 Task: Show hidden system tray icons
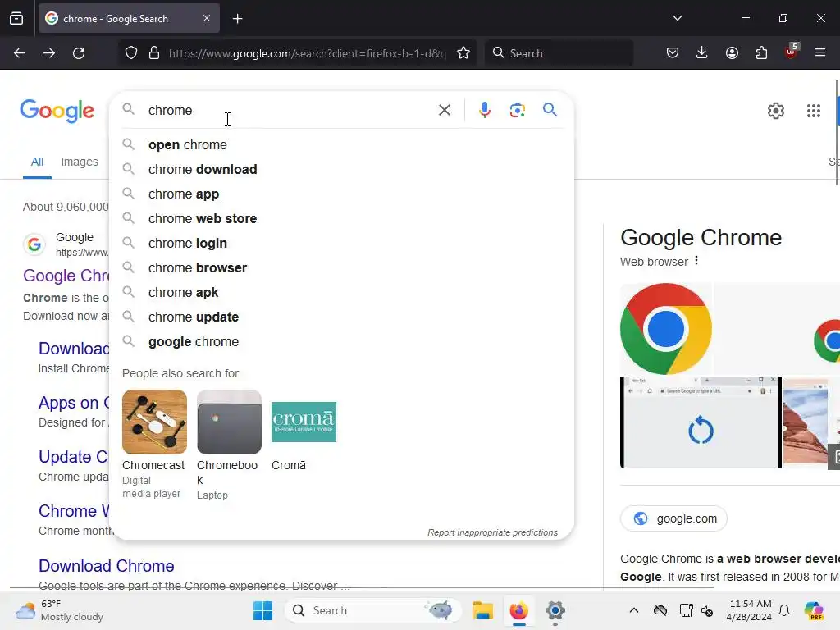pos(634,610)
